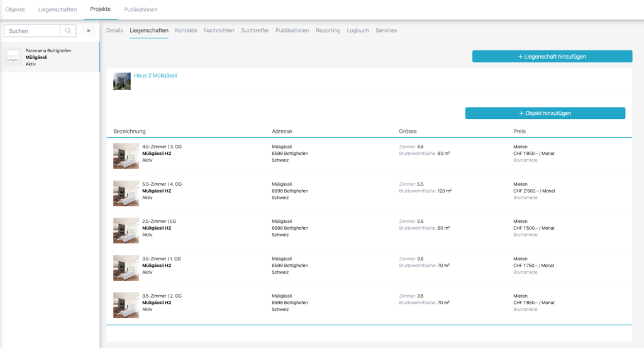Show the Reporting sub-tab
The width and height of the screenshot is (644, 348).
pos(328,30)
